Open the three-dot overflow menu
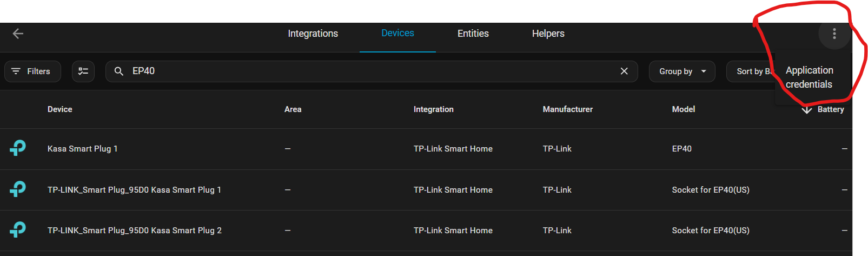The width and height of the screenshot is (868, 256). (x=834, y=34)
